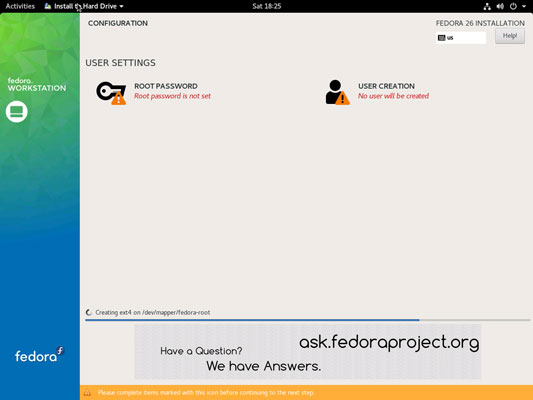Click the FEDORA 26 INSTALLATION label

(x=480, y=23)
